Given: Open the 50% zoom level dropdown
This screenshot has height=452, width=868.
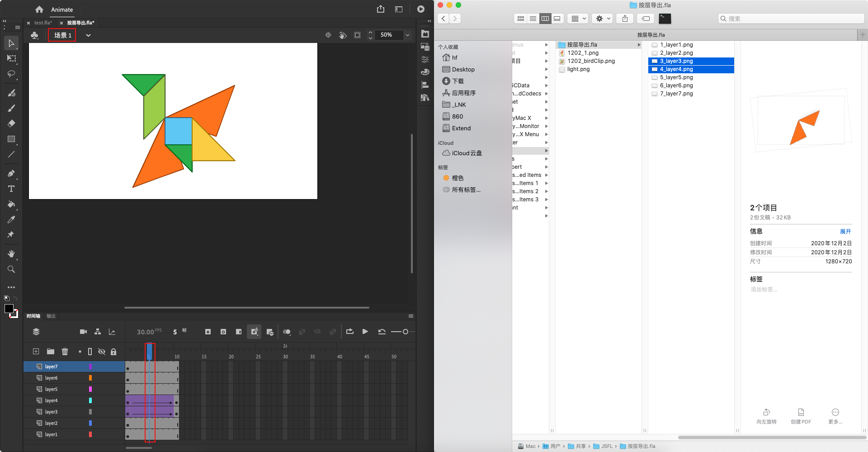Looking at the screenshot, I should (407, 35).
